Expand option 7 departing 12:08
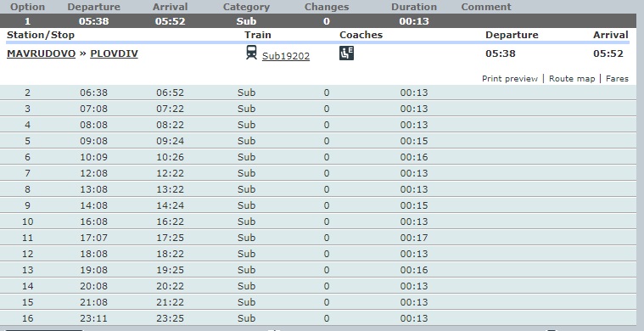The width and height of the screenshot is (644, 331). (x=318, y=173)
